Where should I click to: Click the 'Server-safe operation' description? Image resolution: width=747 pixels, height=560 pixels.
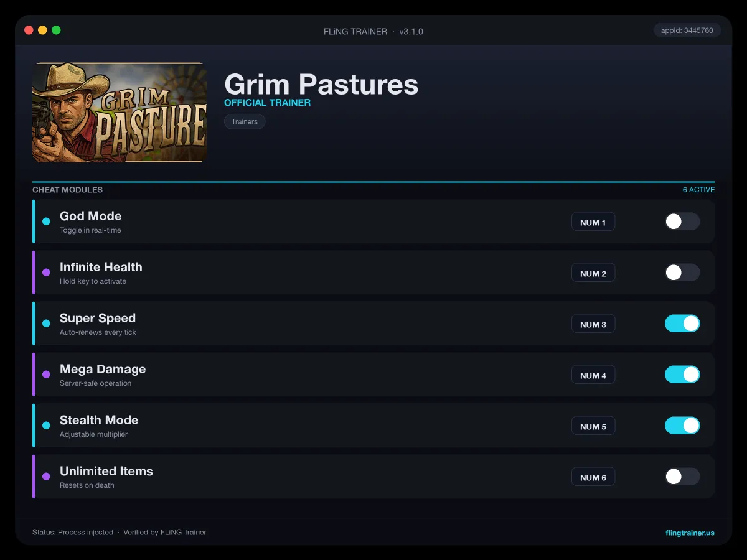95,383
